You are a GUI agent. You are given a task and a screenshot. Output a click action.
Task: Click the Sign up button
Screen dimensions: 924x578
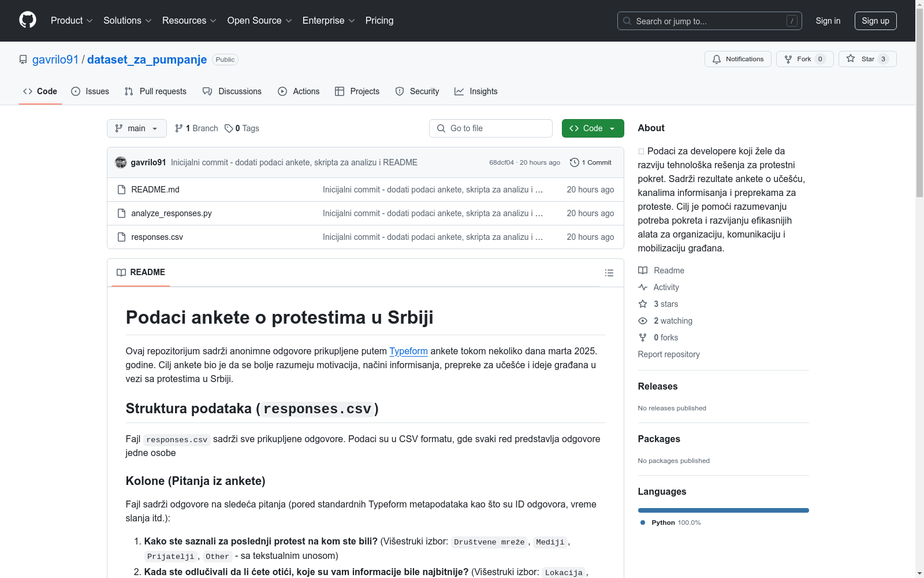pyautogui.click(x=875, y=21)
